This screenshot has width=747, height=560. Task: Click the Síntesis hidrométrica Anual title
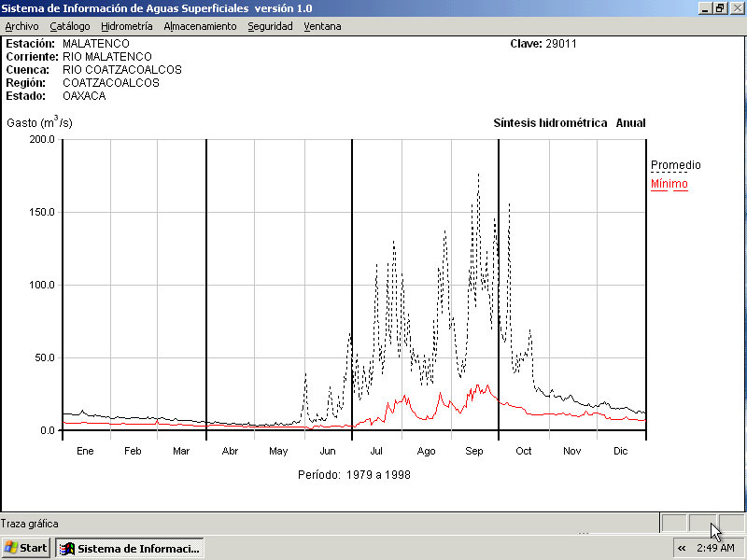[x=569, y=123]
